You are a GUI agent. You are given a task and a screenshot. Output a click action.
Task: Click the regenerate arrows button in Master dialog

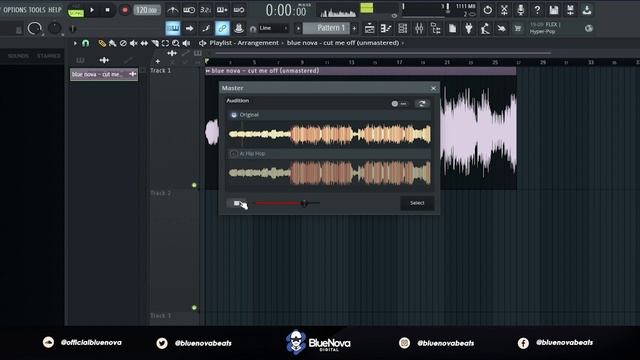point(422,104)
